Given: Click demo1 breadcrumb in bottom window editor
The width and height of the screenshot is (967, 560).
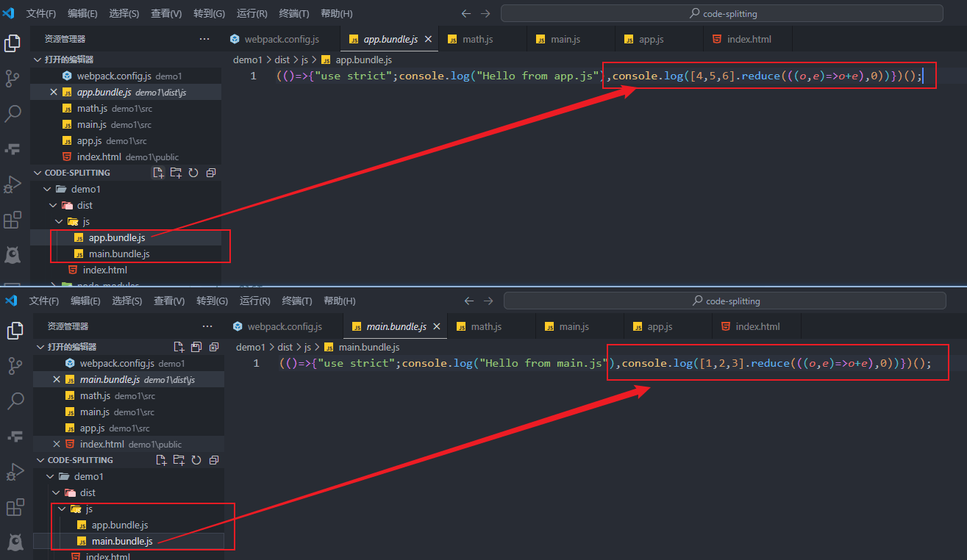Looking at the screenshot, I should (x=250, y=347).
